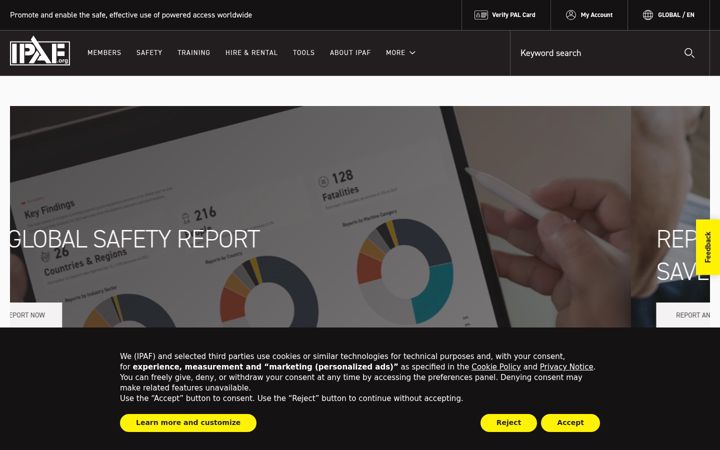
Task: Click the Report button on next slide
Action: [x=683, y=315]
